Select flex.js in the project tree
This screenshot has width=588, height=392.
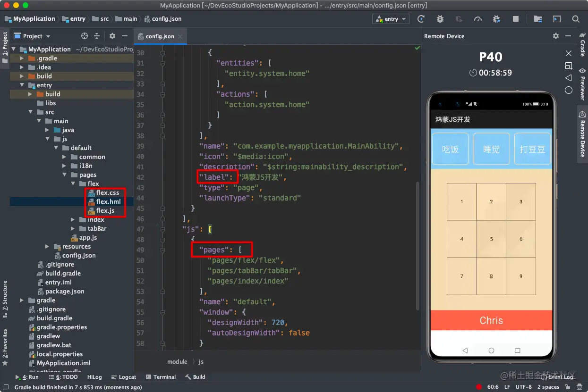coord(105,210)
